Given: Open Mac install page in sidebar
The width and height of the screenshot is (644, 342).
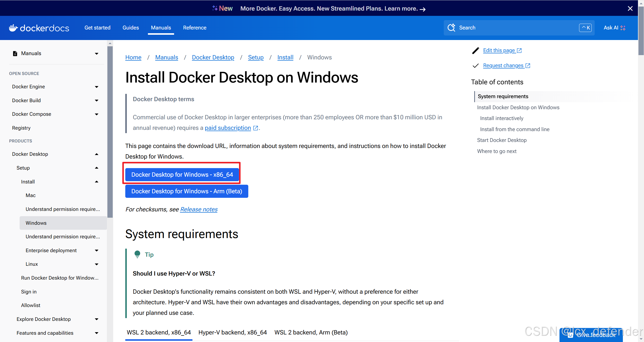Looking at the screenshot, I should [x=30, y=195].
